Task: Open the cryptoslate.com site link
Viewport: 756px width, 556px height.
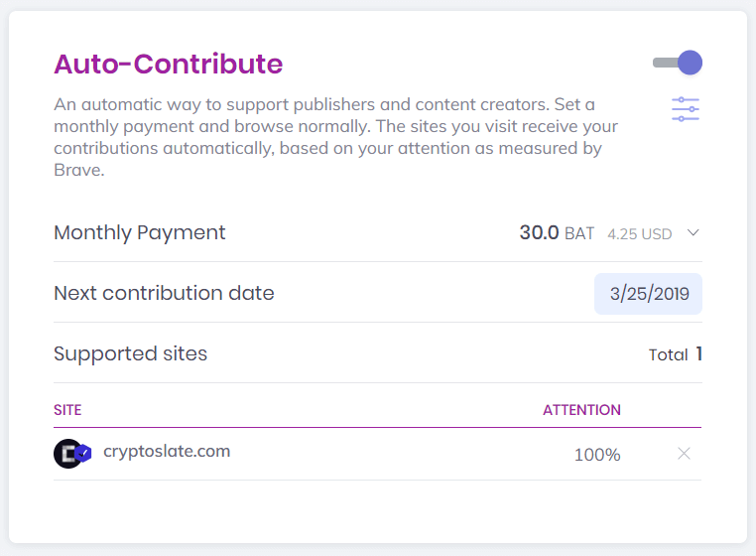Action: 167,452
